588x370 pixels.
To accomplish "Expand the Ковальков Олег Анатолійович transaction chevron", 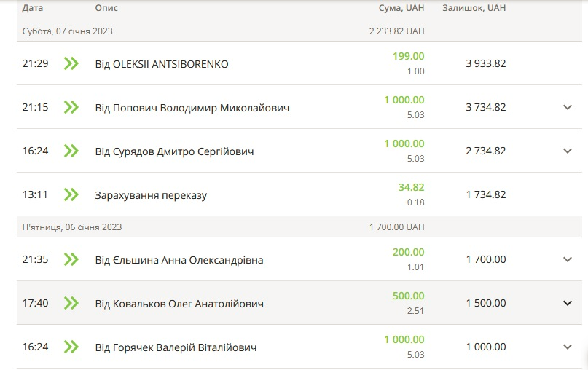I will (x=568, y=303).
